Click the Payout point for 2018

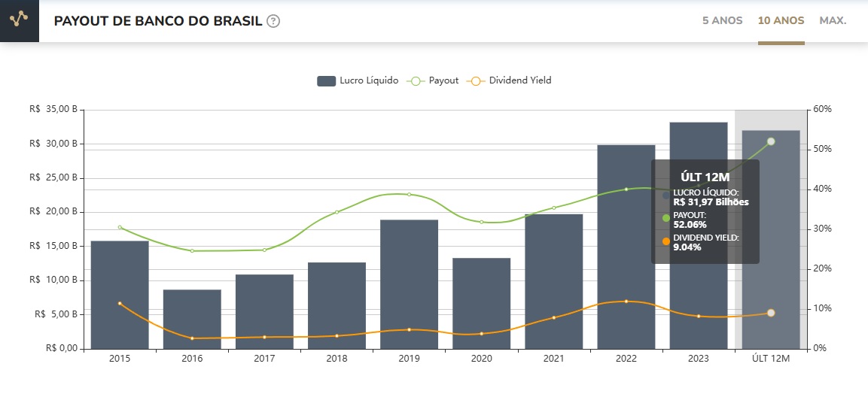337,211
